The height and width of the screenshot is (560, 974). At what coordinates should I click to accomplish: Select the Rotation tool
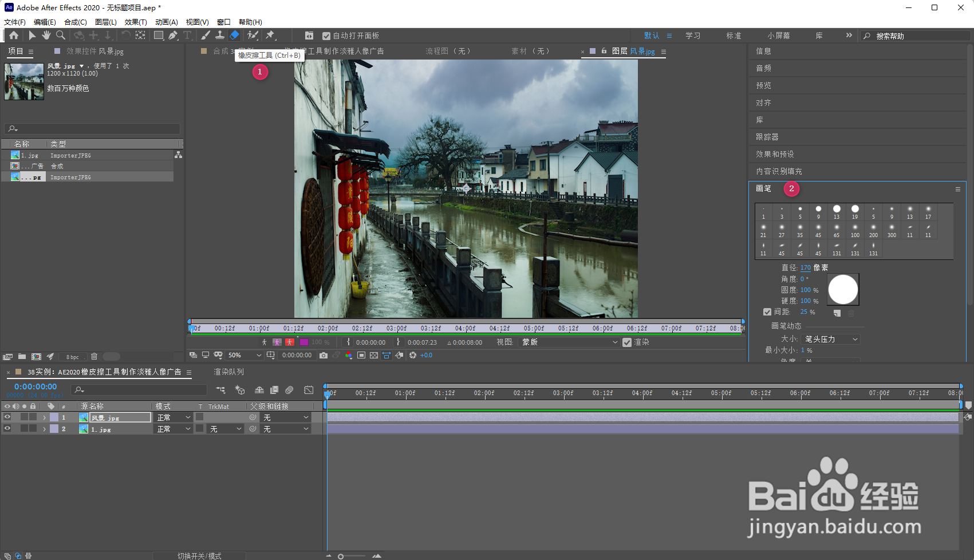pos(125,36)
